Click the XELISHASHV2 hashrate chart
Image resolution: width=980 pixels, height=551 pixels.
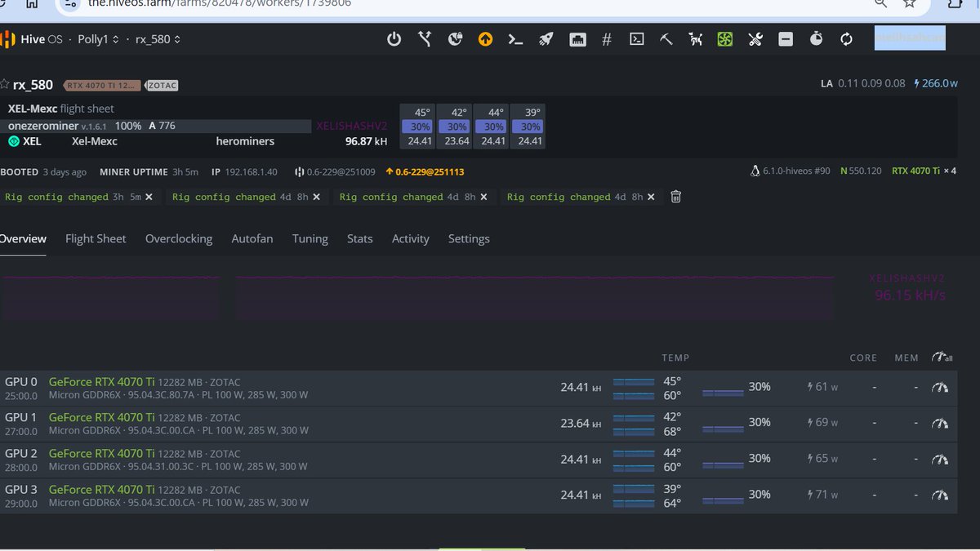click(417, 297)
